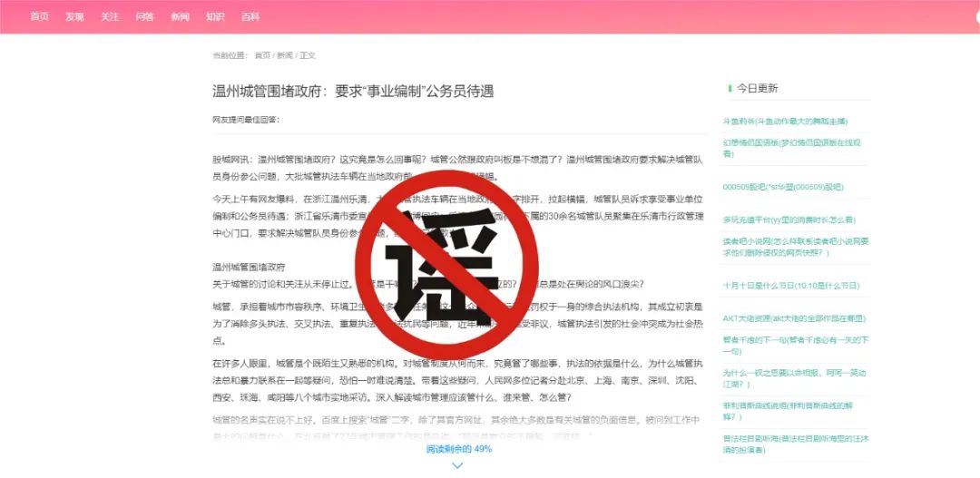The height and width of the screenshot is (478, 980).
Task: Open the 首页 tab in the top navigation
Action: (39, 17)
